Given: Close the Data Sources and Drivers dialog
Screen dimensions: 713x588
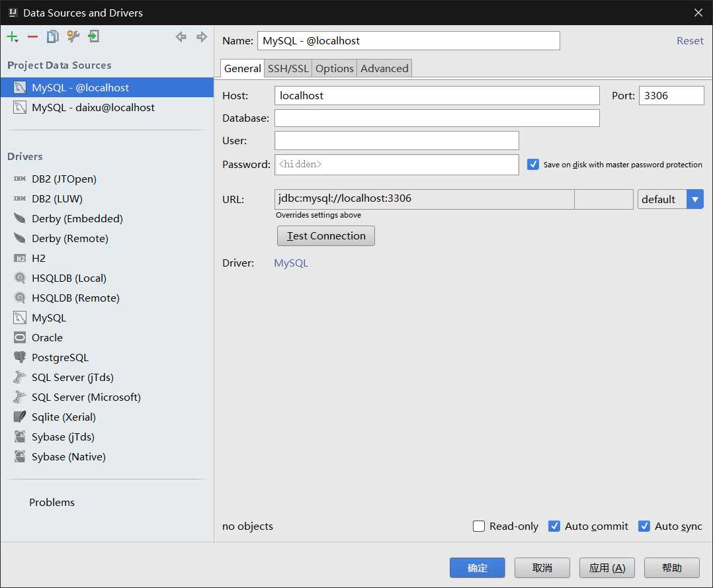Looking at the screenshot, I should pos(698,13).
